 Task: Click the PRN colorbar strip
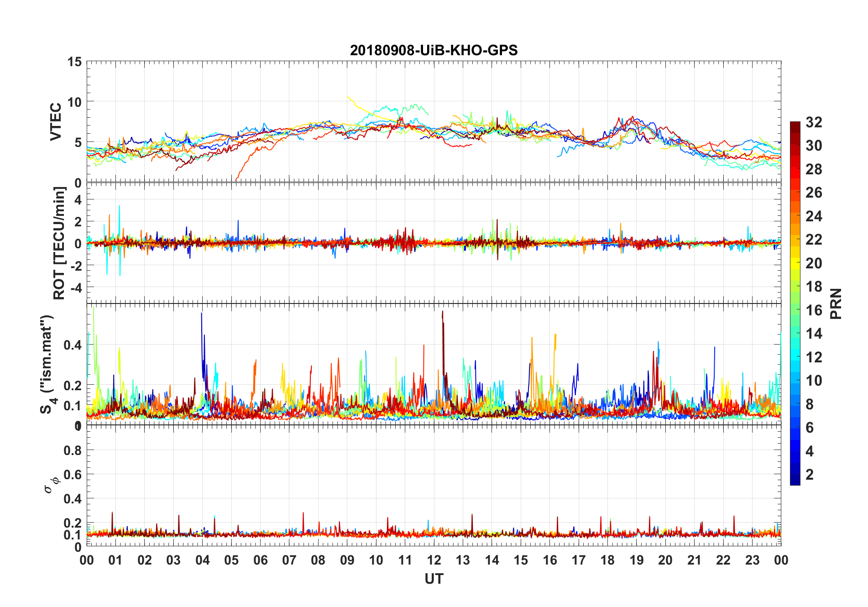tap(795, 303)
